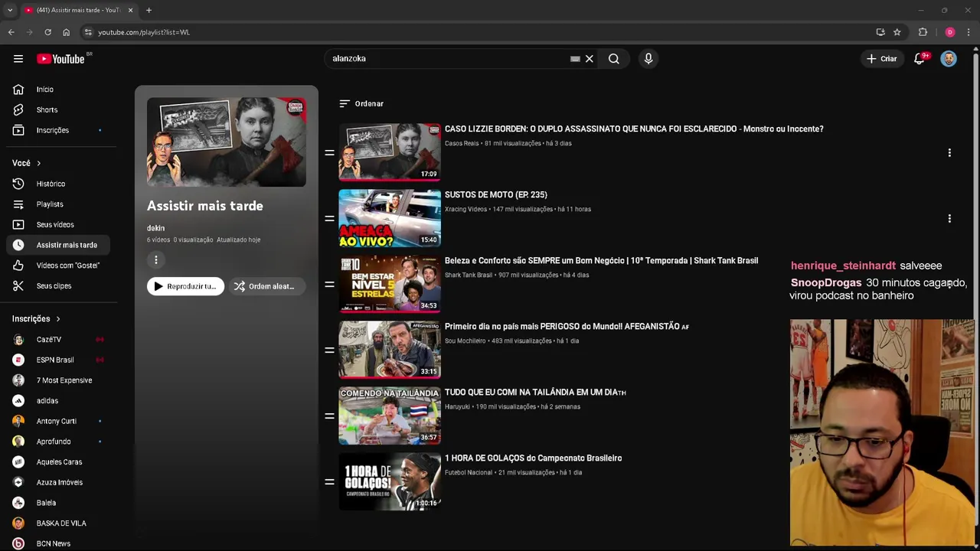Image resolution: width=980 pixels, height=551 pixels.
Task: Clear the search text with X
Action: (590, 59)
